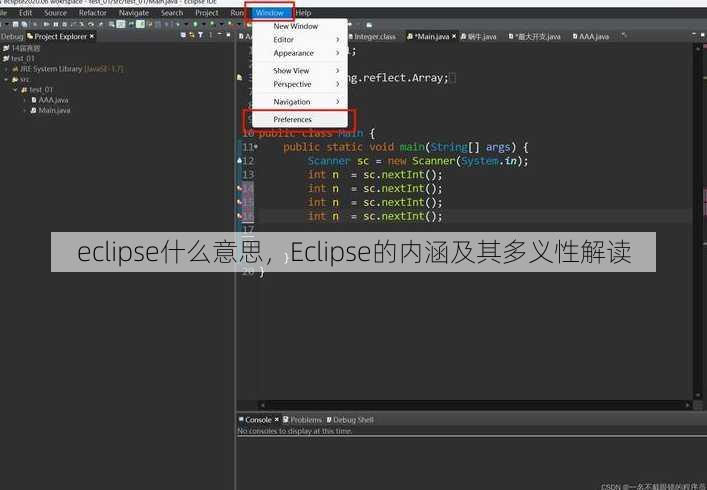Switch to AAA.java editor tab

pos(591,37)
